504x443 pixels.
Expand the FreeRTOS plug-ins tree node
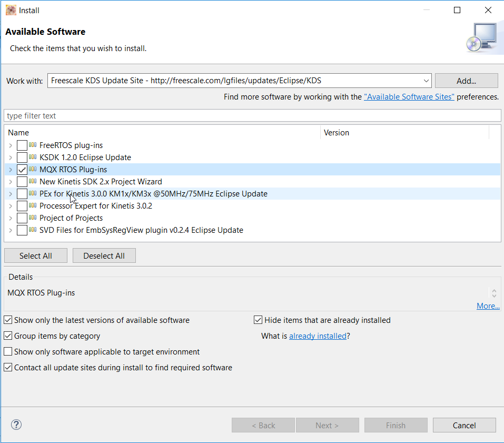[x=11, y=145]
